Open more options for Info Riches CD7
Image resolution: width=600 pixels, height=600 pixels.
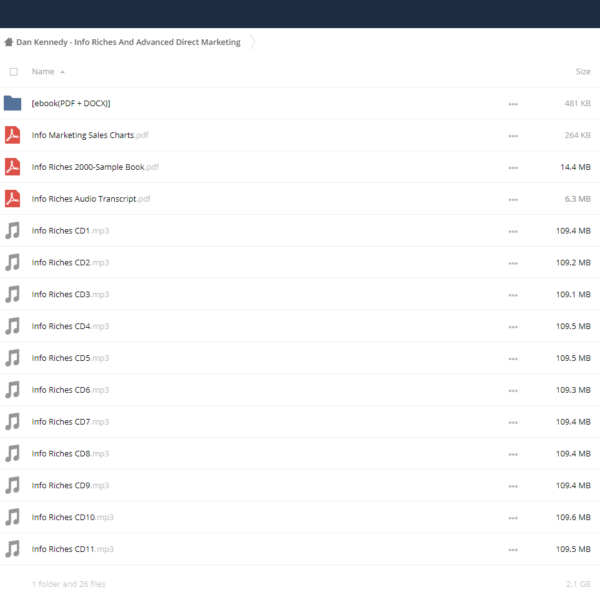[513, 422]
